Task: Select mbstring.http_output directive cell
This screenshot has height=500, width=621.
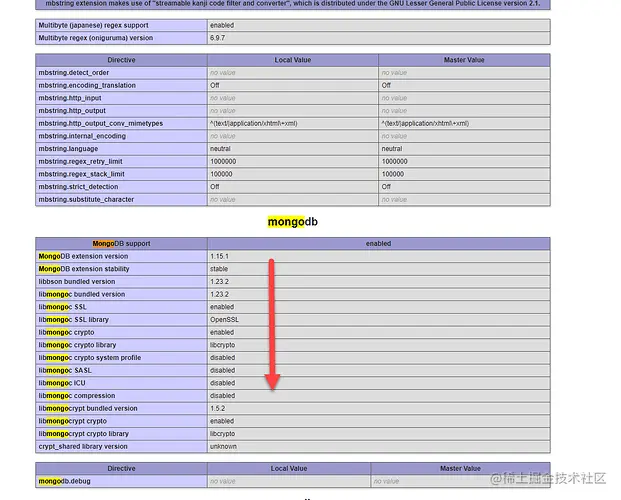Action: coord(121,111)
